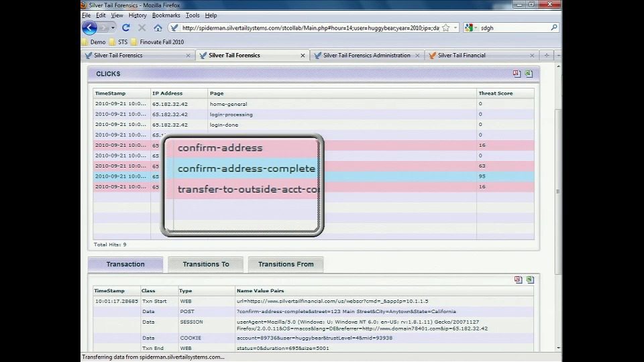Click the scrollbar down arrow
The image size is (644, 362).
tap(558, 348)
